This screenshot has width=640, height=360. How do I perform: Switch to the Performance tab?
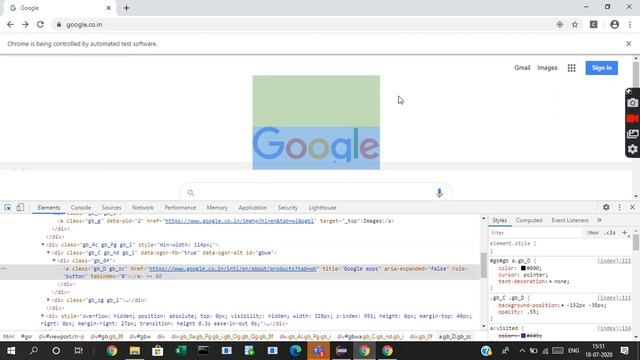(x=180, y=207)
